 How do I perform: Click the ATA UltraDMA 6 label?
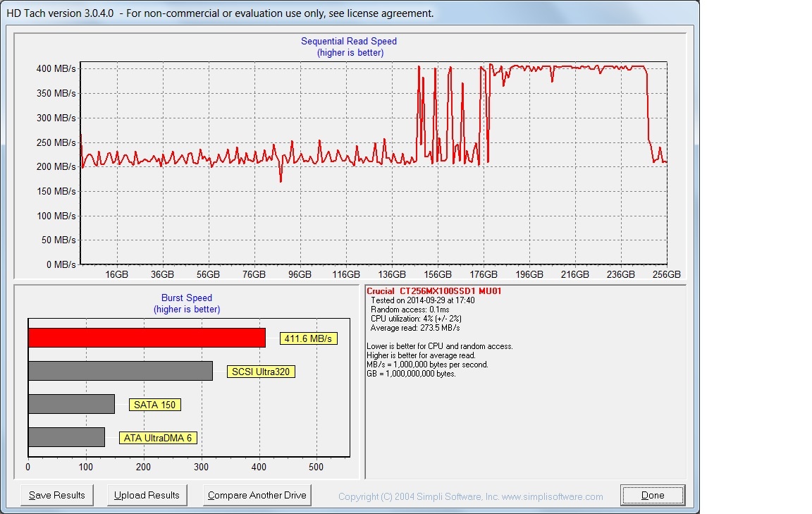[x=158, y=439]
